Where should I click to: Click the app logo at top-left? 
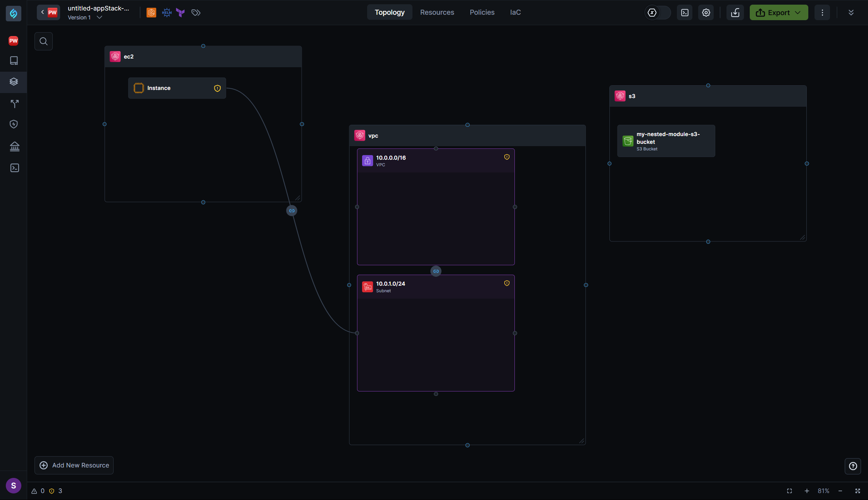14,14
